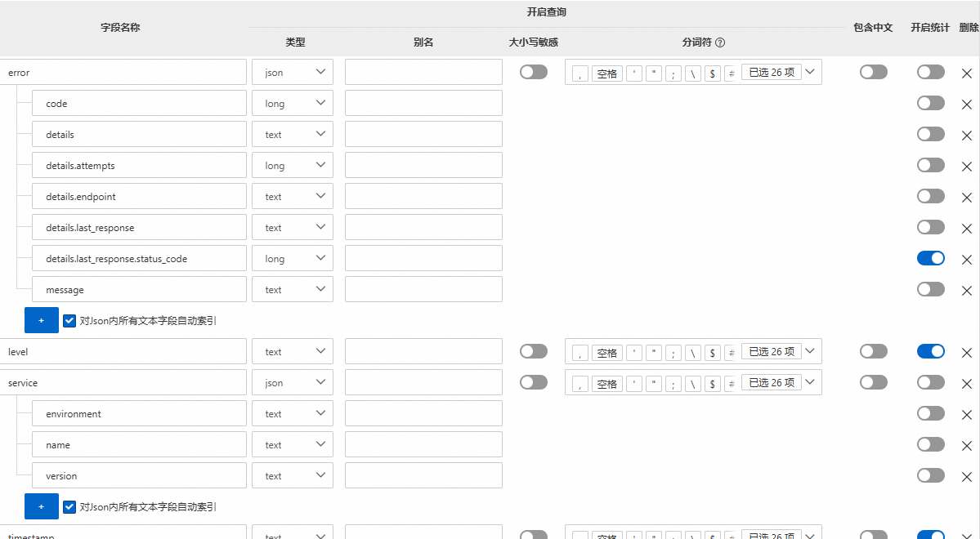Toggle 包含中文 for error field
This screenshot has height=539, width=980.
point(873,72)
